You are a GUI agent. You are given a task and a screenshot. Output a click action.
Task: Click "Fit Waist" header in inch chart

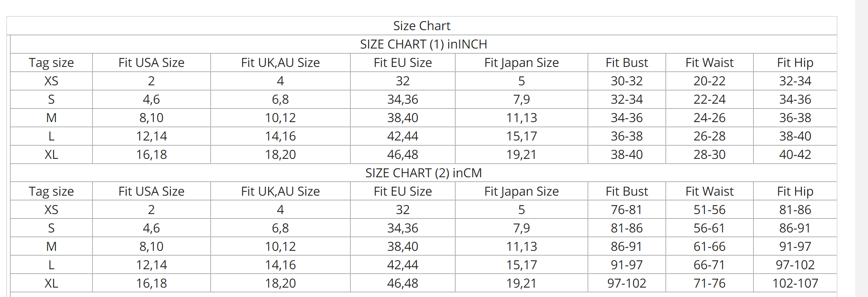(x=709, y=63)
